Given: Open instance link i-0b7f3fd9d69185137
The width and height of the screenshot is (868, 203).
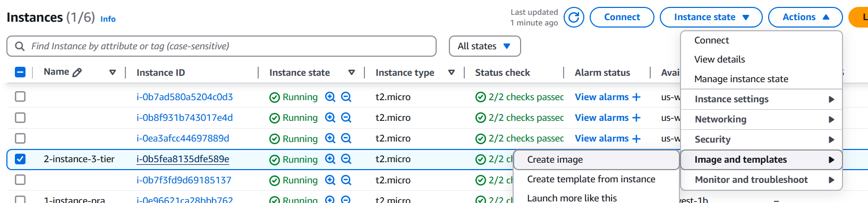Looking at the screenshot, I should (x=184, y=180).
